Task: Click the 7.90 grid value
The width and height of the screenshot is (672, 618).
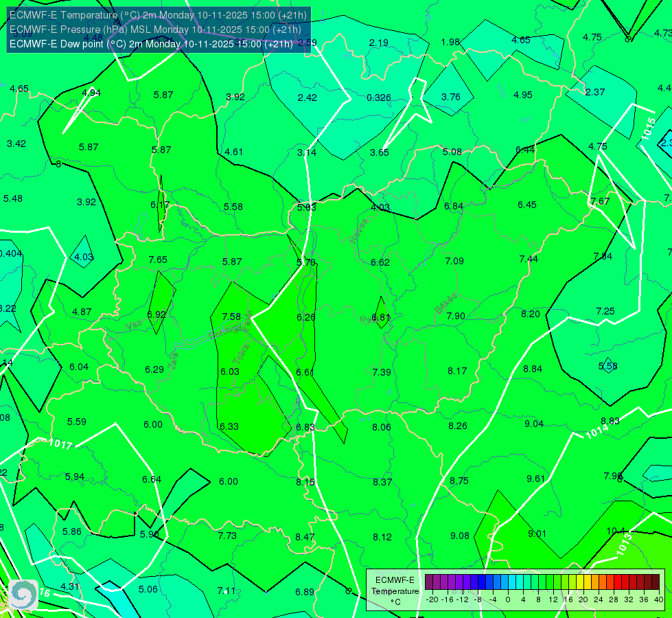Action: point(456,316)
